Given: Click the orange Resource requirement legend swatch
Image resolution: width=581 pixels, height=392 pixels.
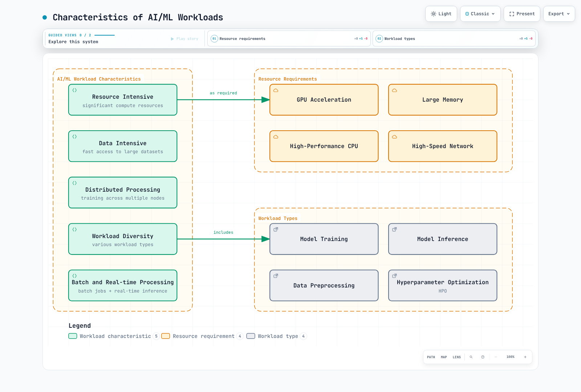Looking at the screenshot, I should point(166,336).
